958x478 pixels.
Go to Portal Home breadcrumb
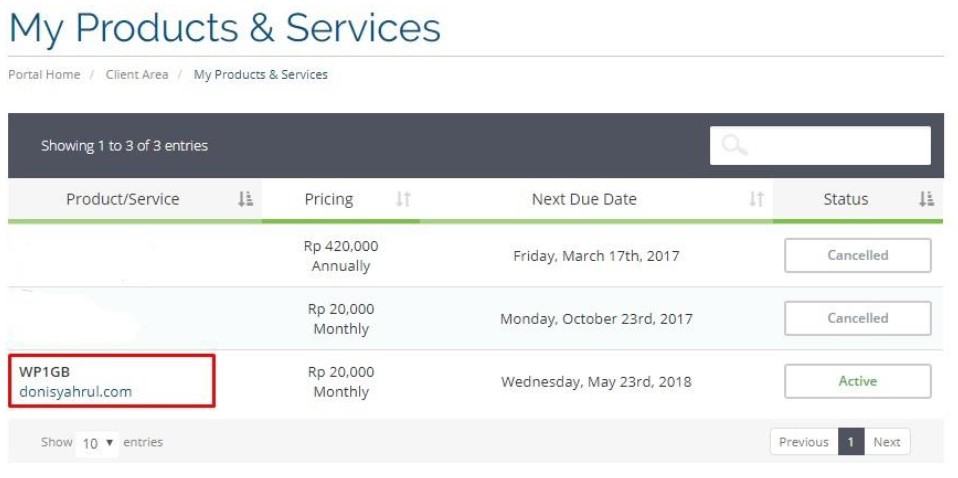click(x=44, y=75)
